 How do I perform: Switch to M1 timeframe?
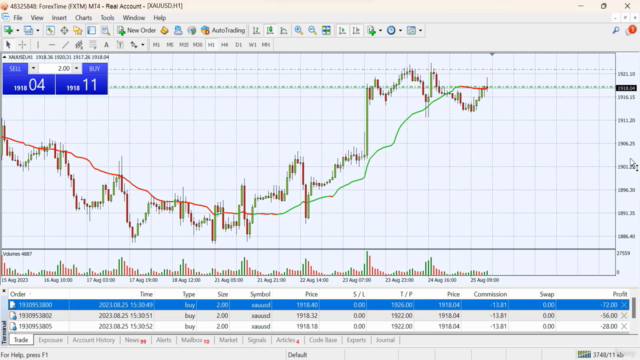pos(156,45)
